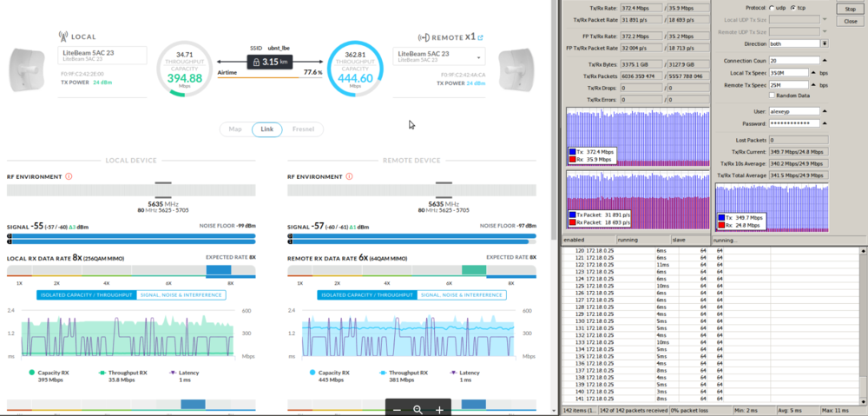Click the lock icon on link distance
The width and height of the screenshot is (868, 416).
[254, 62]
